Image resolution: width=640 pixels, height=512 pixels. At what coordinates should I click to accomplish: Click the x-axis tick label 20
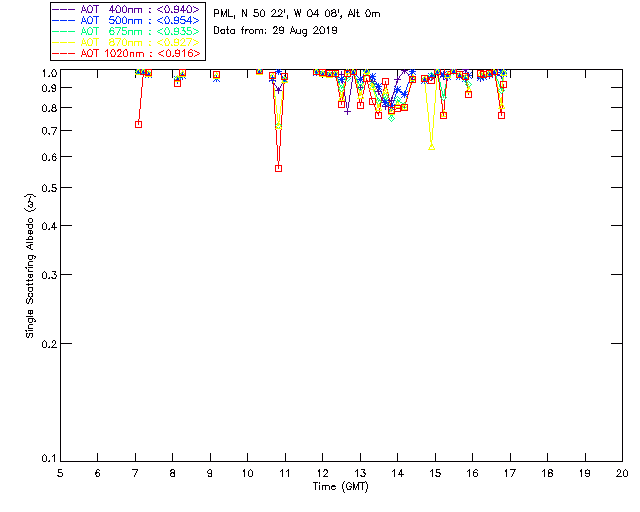click(x=622, y=473)
